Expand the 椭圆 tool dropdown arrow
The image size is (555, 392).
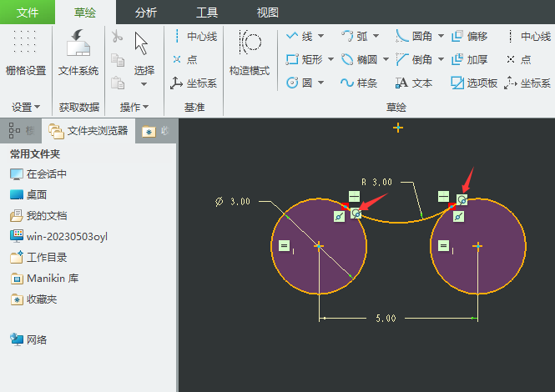tap(386, 59)
